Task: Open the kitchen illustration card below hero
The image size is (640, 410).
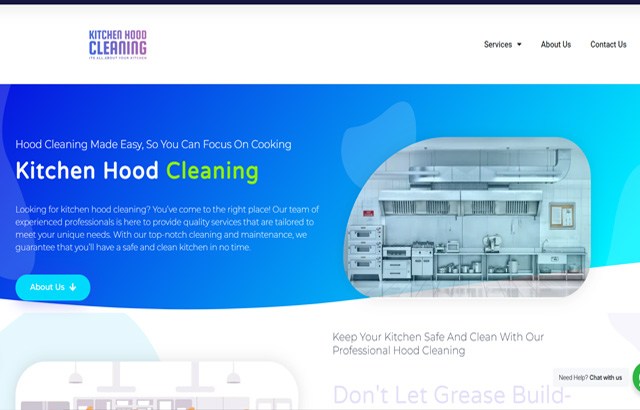Action: coord(157,386)
